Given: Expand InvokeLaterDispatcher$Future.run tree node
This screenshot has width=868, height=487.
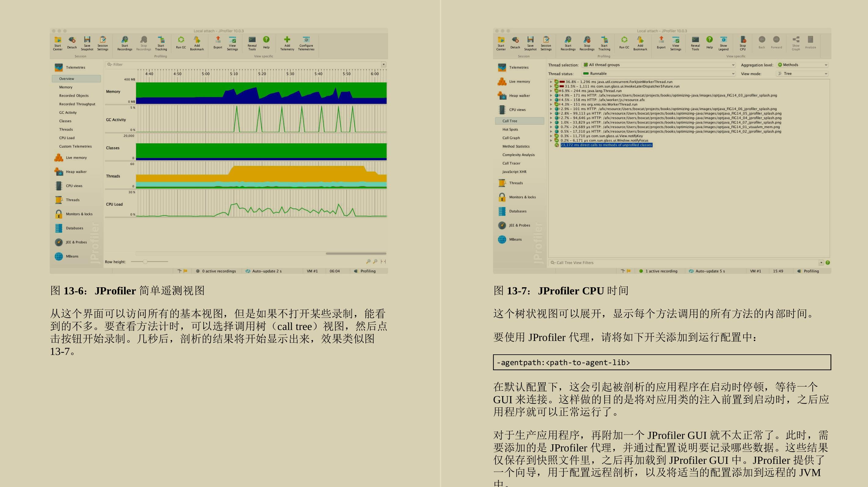Looking at the screenshot, I should [x=551, y=86].
